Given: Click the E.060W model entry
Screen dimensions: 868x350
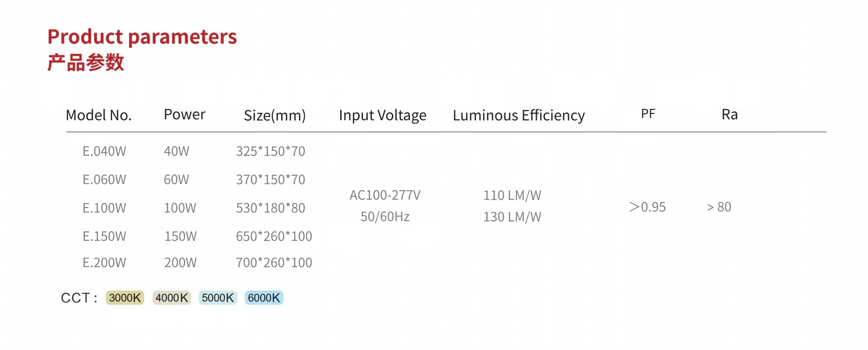Looking at the screenshot, I should pyautogui.click(x=104, y=179).
